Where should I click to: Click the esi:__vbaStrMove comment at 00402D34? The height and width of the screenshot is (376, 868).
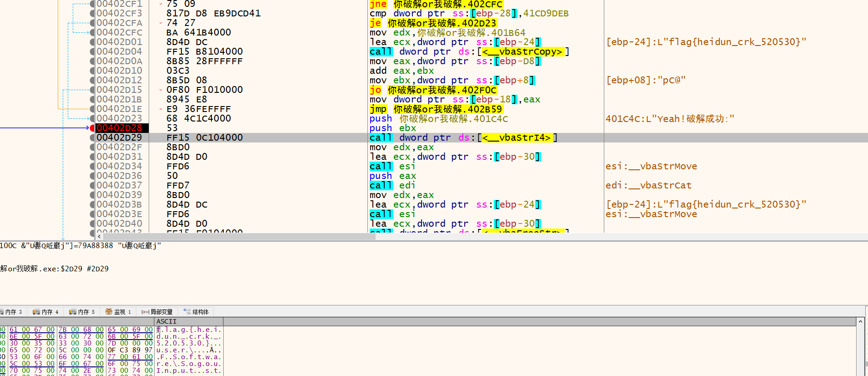tap(651, 166)
